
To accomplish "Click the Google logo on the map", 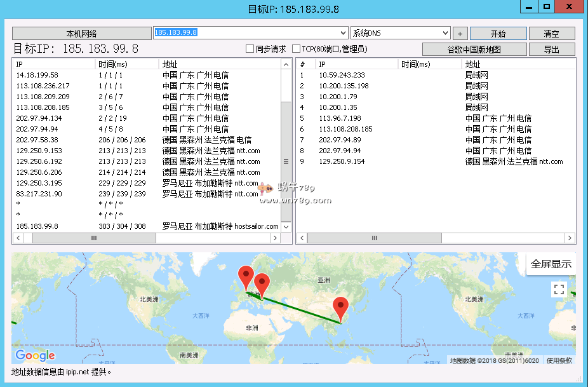I will 35,356.
